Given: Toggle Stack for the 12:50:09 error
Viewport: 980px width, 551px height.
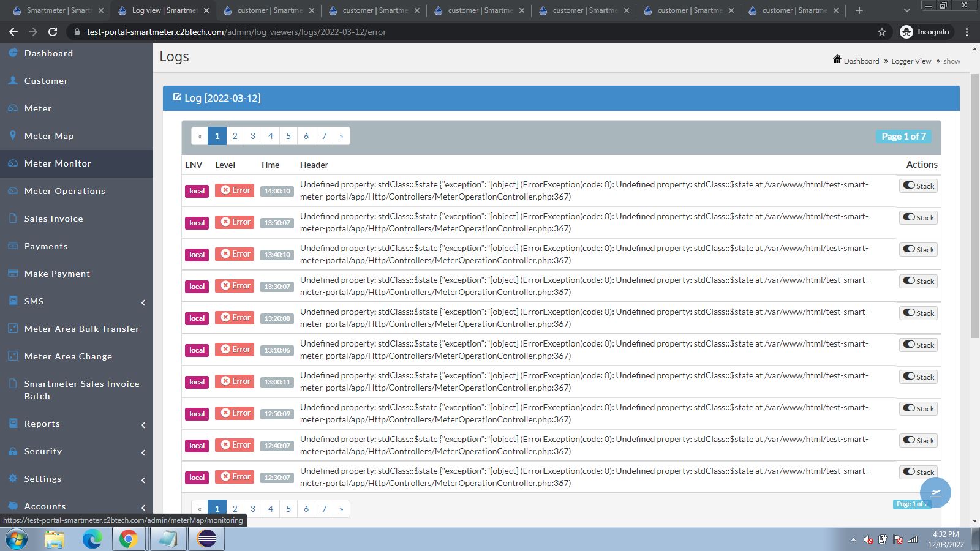Looking at the screenshot, I should (918, 408).
